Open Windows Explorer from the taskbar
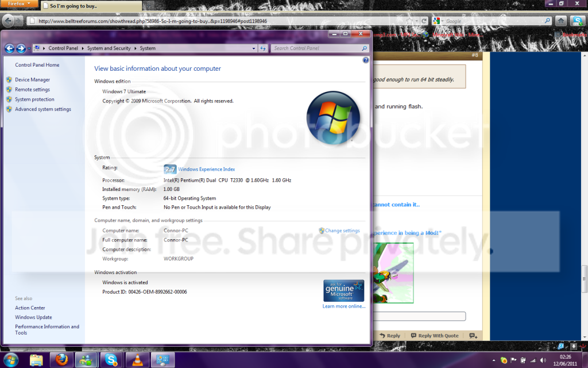 click(x=36, y=360)
